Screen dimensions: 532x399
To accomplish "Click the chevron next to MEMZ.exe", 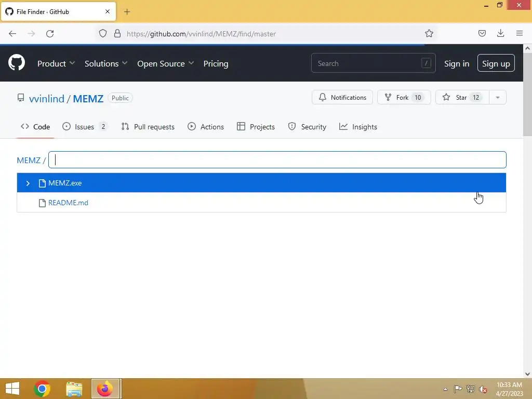I will (x=28, y=183).
